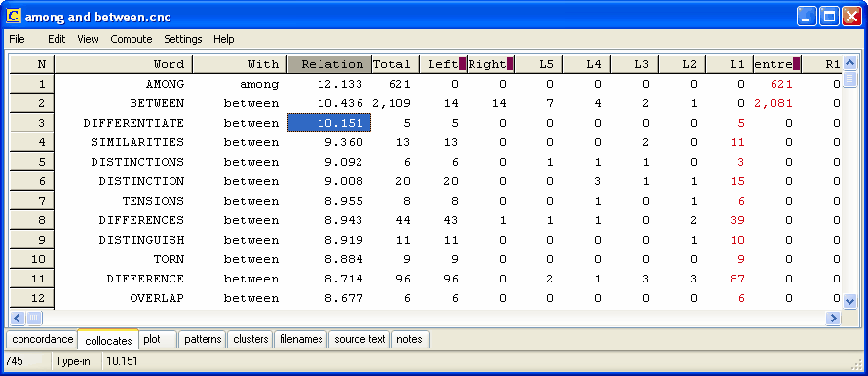
Task: Click the L1 column header
Action: [x=729, y=64]
